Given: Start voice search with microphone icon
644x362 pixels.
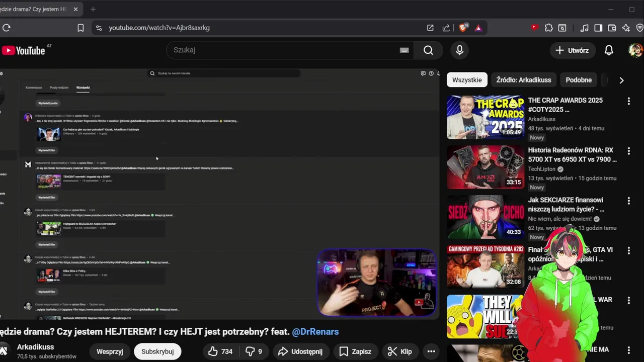Looking at the screenshot, I should click(459, 50).
